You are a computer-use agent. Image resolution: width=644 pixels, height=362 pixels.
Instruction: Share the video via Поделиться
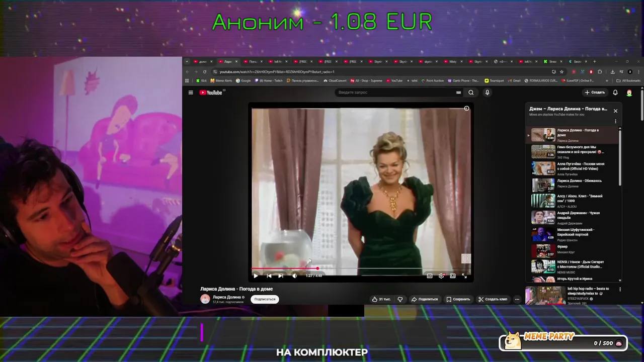[x=425, y=299]
